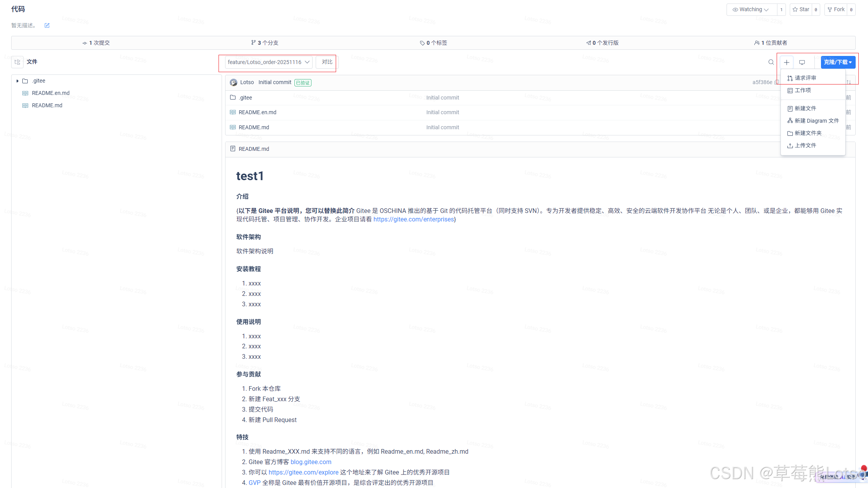Viewport: 868px width, 488px height.
Task: Open the feature/Lotso_order-20251116 branch selector
Action: pyautogui.click(x=268, y=62)
